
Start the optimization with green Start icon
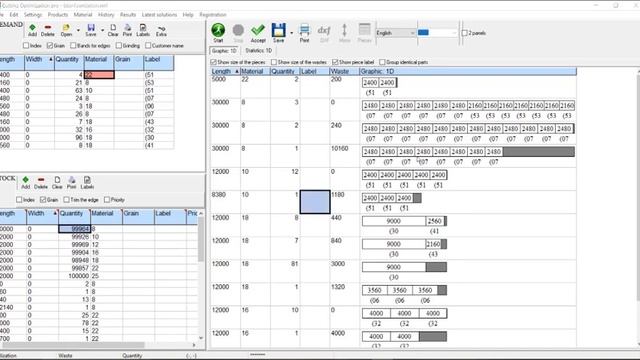click(218, 33)
